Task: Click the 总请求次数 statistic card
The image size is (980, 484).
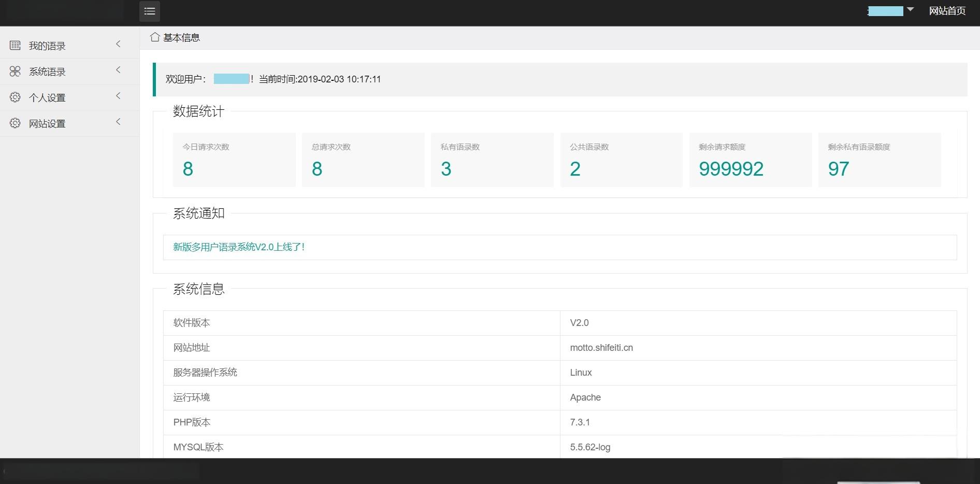Action: (x=363, y=160)
